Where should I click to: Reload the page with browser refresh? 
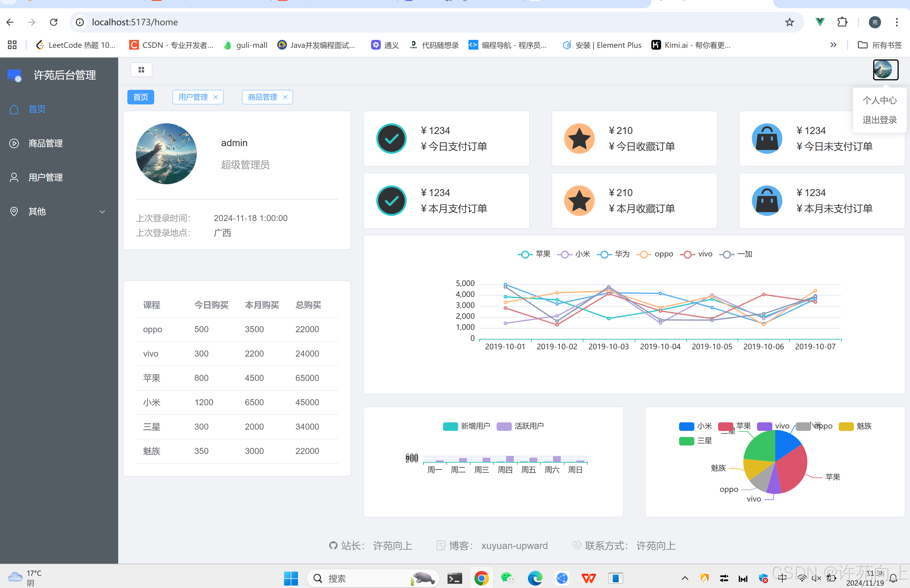click(54, 22)
